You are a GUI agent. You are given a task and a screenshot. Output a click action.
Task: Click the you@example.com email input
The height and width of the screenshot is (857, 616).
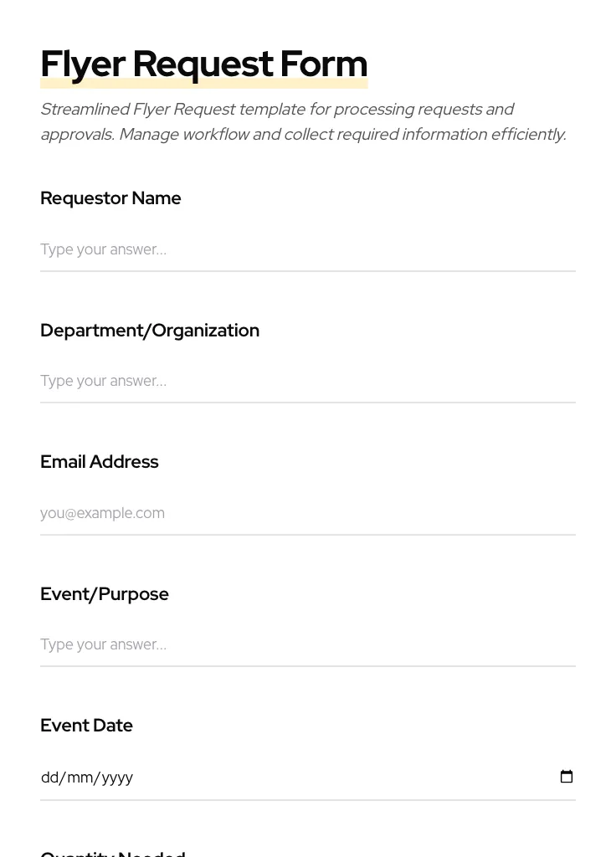(x=307, y=513)
